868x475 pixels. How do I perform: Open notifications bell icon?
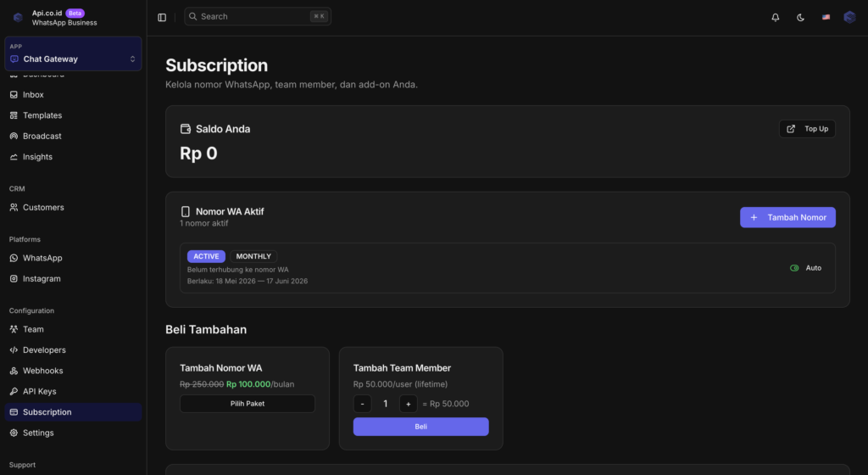coord(775,17)
